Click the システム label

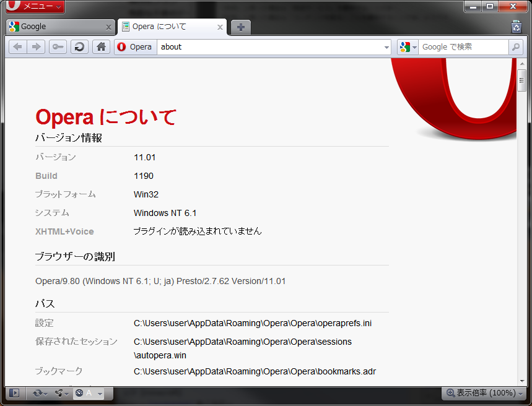pos(52,213)
